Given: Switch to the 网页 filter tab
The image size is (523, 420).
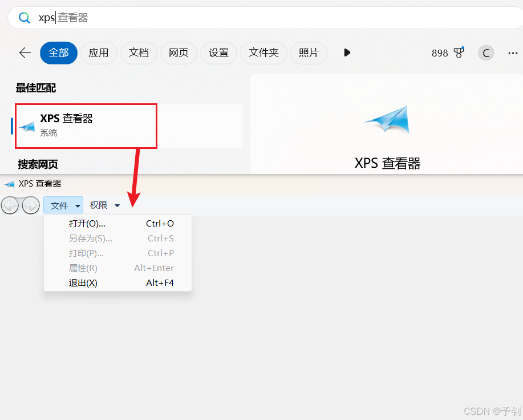Looking at the screenshot, I should 179,52.
